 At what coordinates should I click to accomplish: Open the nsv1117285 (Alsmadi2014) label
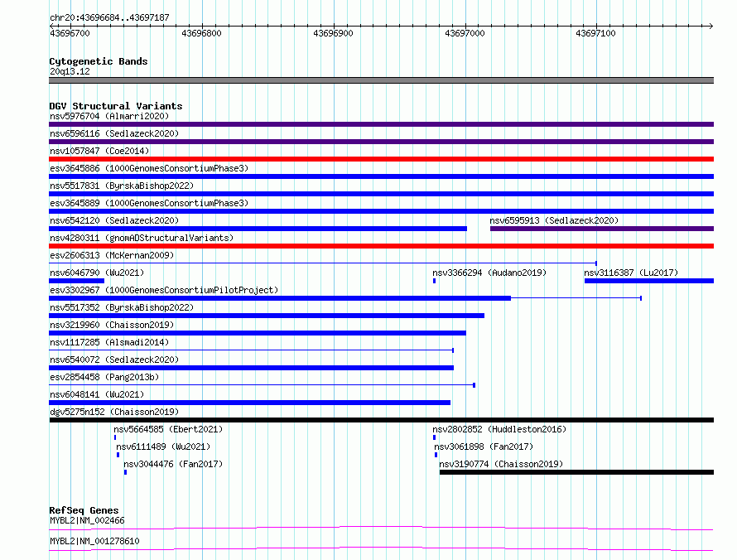(x=109, y=342)
